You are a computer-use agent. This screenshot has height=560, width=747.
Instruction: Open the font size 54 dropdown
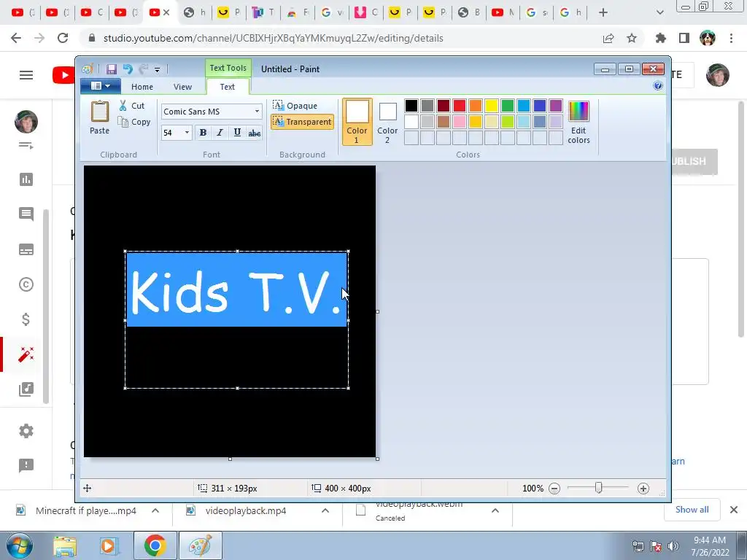click(x=187, y=133)
